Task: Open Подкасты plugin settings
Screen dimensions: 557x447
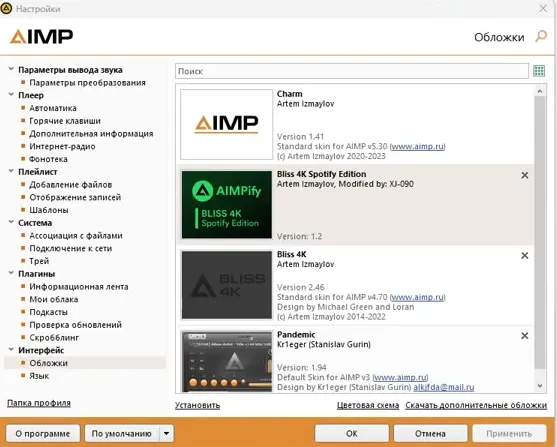Action: point(48,312)
